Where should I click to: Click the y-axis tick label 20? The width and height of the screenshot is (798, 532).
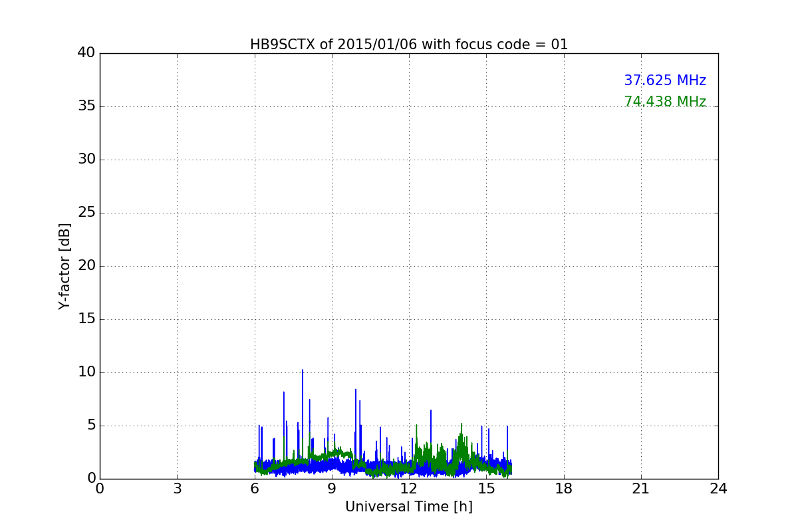point(86,266)
